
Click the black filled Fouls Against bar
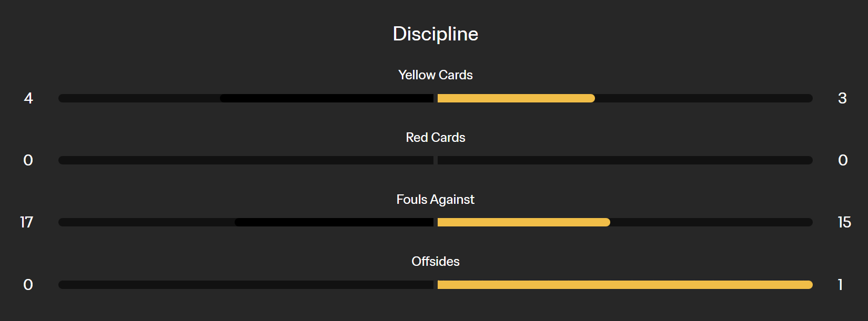[x=334, y=222]
